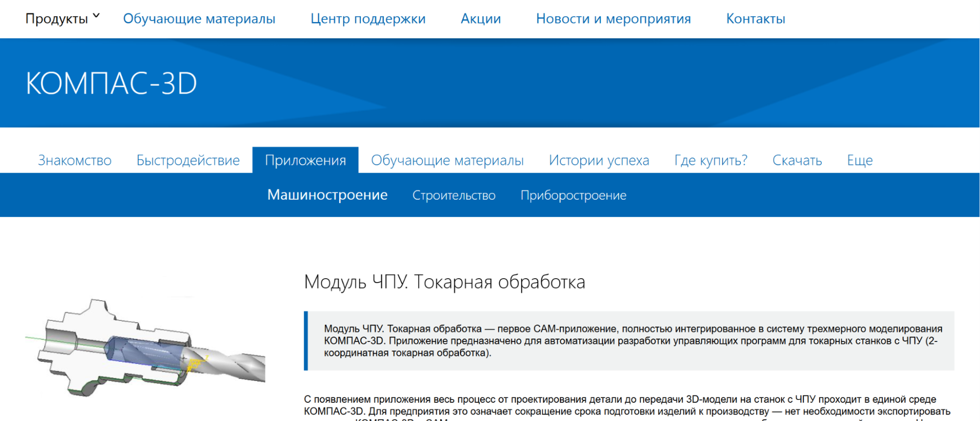Open Новости и мероприятия section
980x421 pixels.
coord(613,19)
